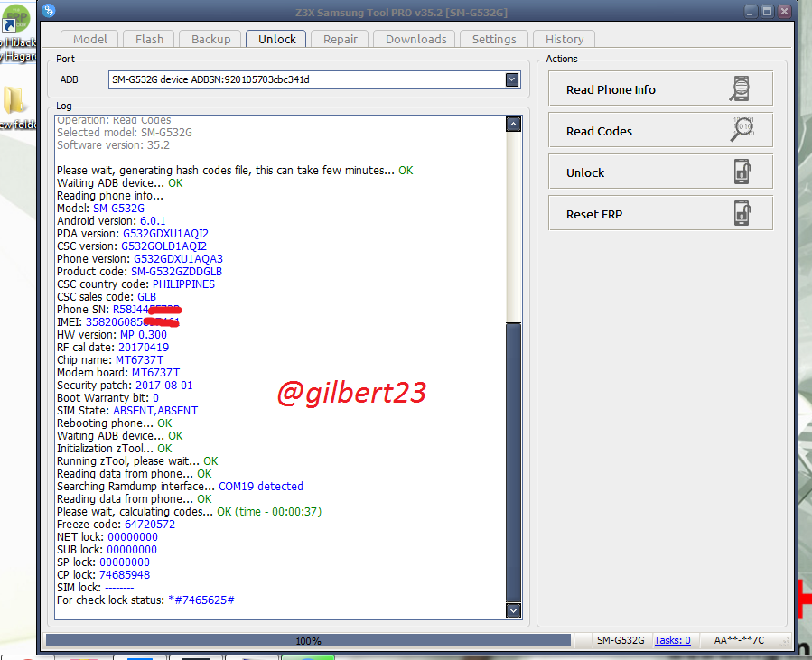The width and height of the screenshot is (812, 660).
Task: Open the Downloads tab
Action: pos(415,40)
